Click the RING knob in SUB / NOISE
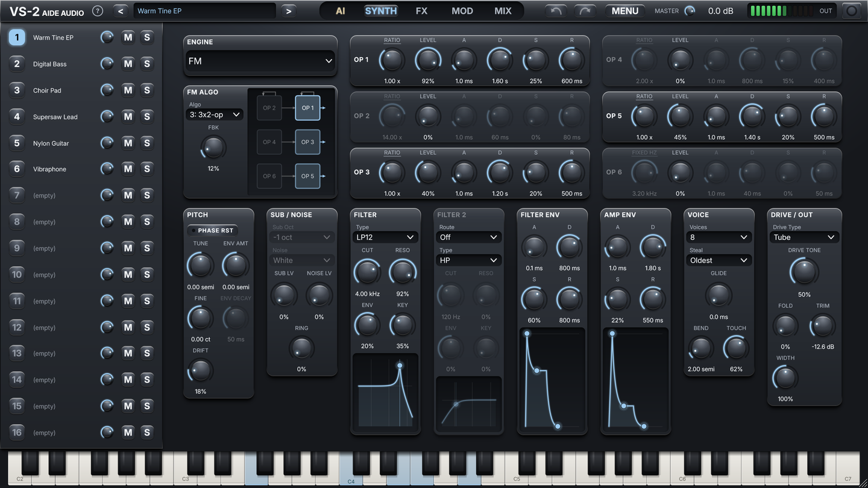868x488 pixels. pos(301,348)
